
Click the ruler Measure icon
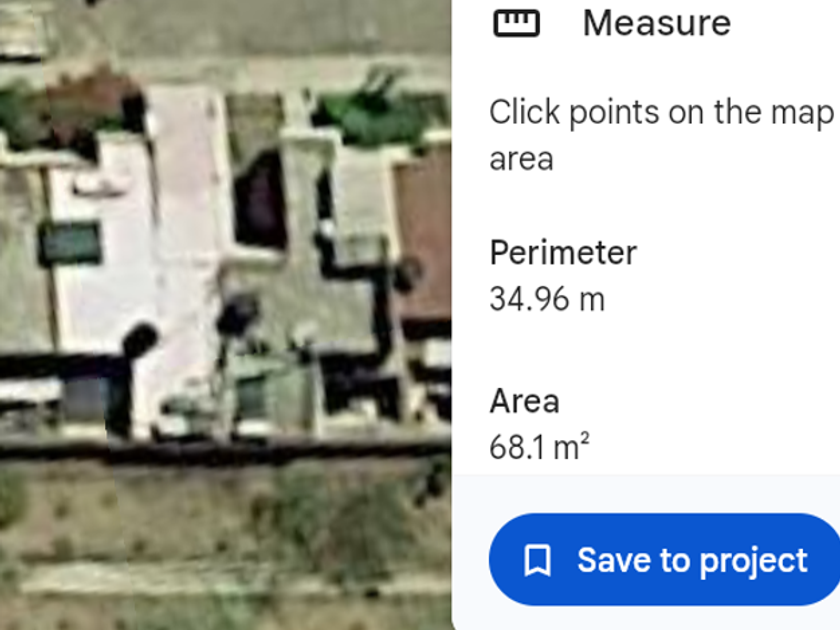click(516, 23)
